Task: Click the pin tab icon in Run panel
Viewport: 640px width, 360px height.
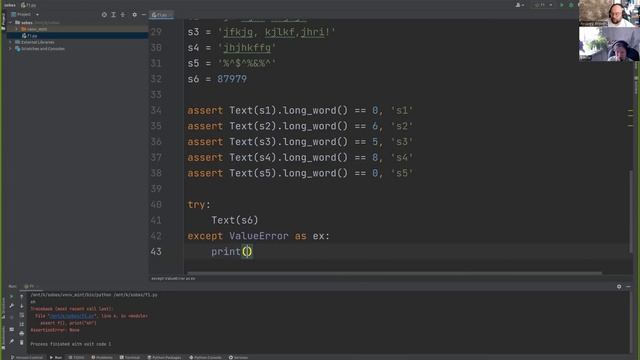Action: pyautogui.click(x=11, y=341)
